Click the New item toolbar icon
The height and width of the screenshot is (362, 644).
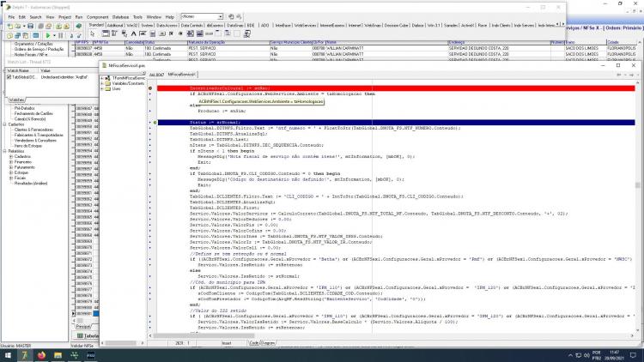point(10,27)
